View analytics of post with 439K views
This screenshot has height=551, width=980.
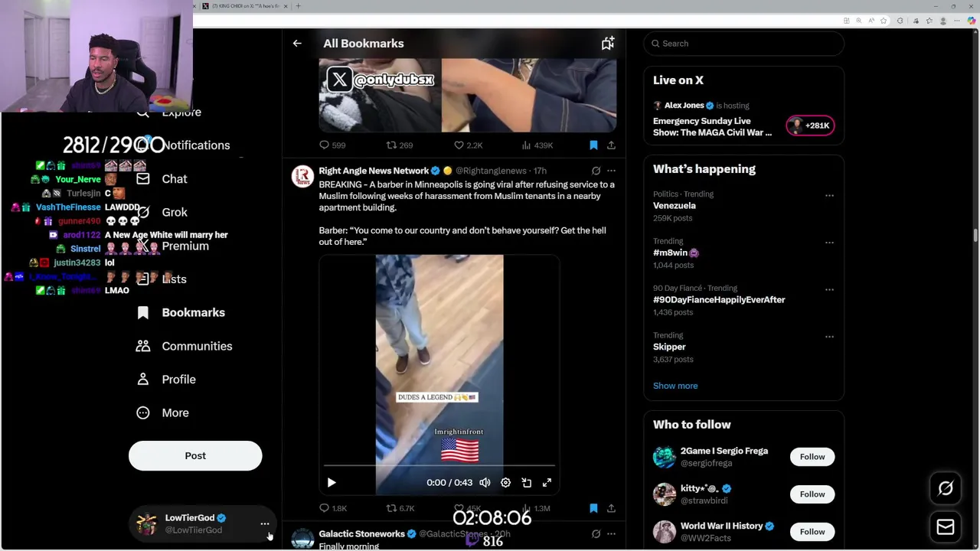click(537, 145)
